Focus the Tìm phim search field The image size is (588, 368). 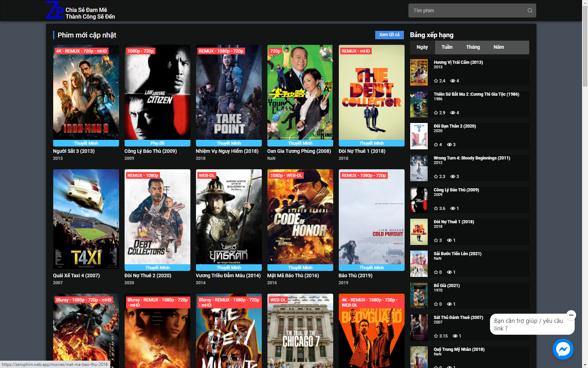(x=467, y=11)
